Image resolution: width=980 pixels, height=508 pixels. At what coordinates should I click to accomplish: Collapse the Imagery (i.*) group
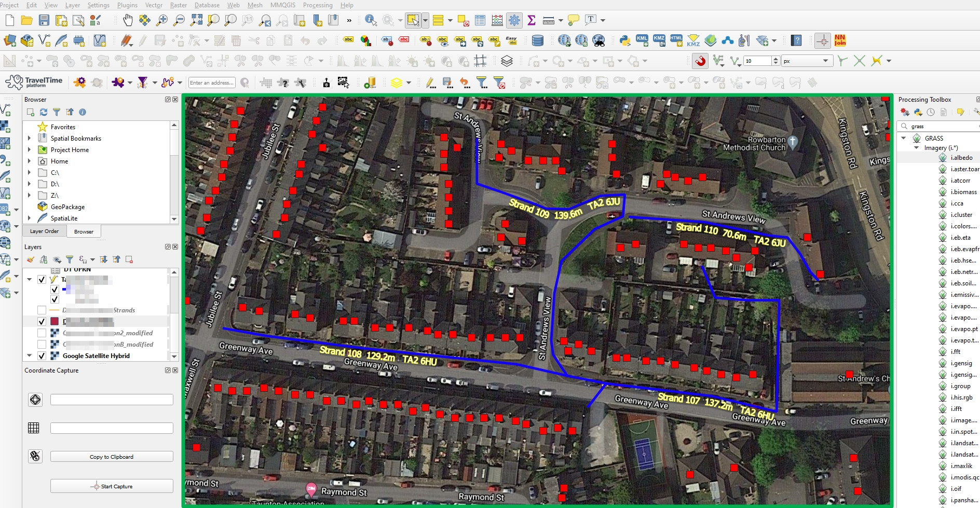tap(917, 148)
